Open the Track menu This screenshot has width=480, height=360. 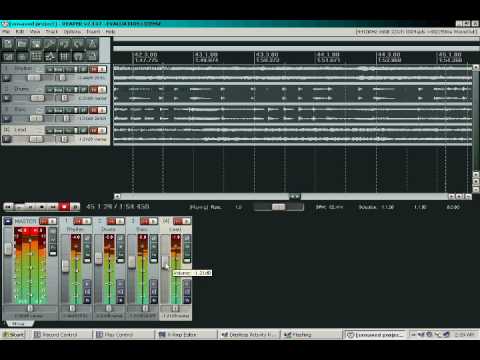coord(52,32)
